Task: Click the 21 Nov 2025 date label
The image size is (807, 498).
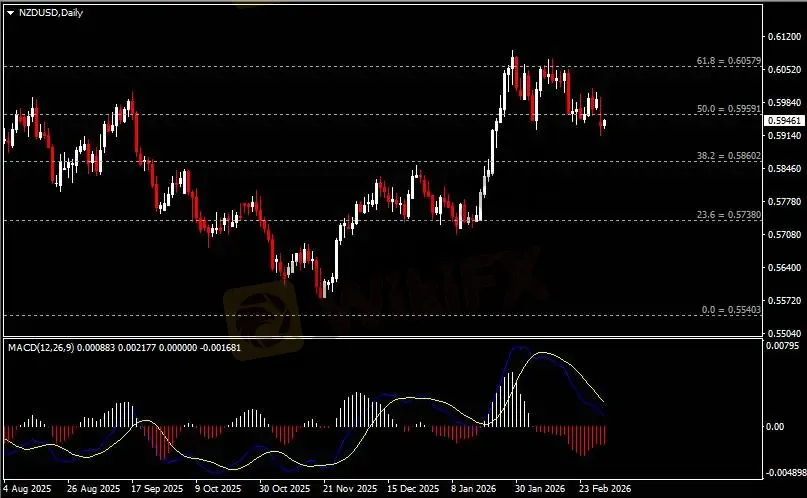Action: coord(350,489)
